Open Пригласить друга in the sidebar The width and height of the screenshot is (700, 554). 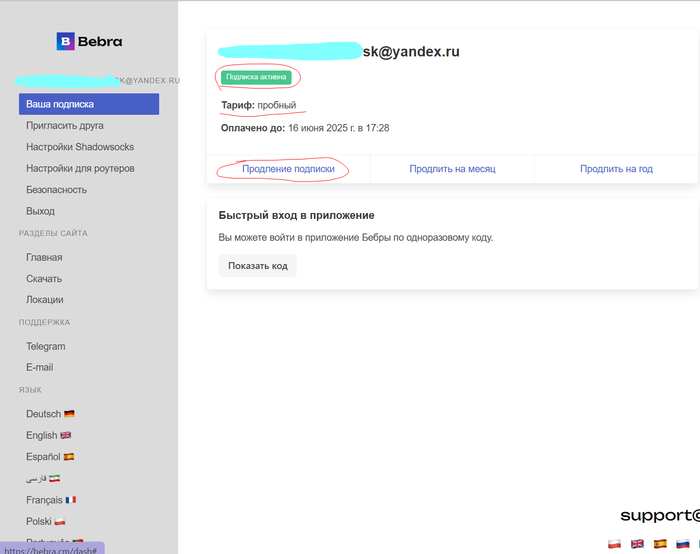point(64,126)
